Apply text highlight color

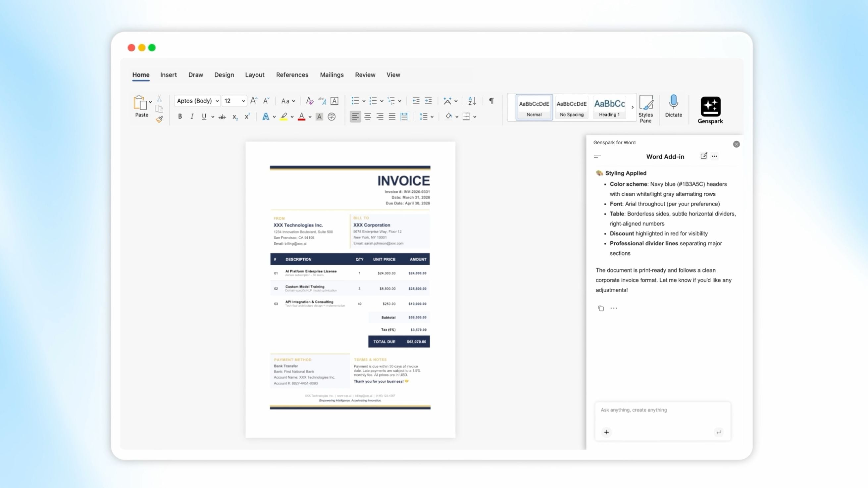285,117
